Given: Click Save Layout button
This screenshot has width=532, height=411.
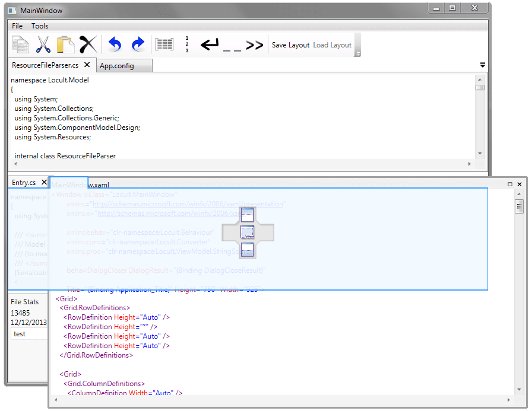Looking at the screenshot, I should pyautogui.click(x=290, y=45).
